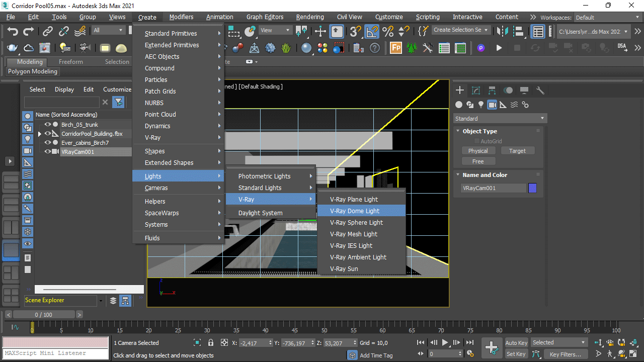Choose V-Ray Dome Light menu item
The width and height of the screenshot is (644, 362).
tap(361, 211)
